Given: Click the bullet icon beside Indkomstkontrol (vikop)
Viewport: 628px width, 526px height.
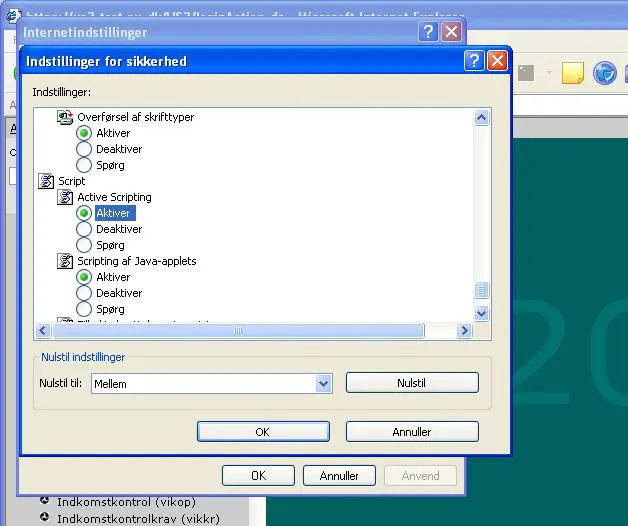Looking at the screenshot, I should [44, 501].
